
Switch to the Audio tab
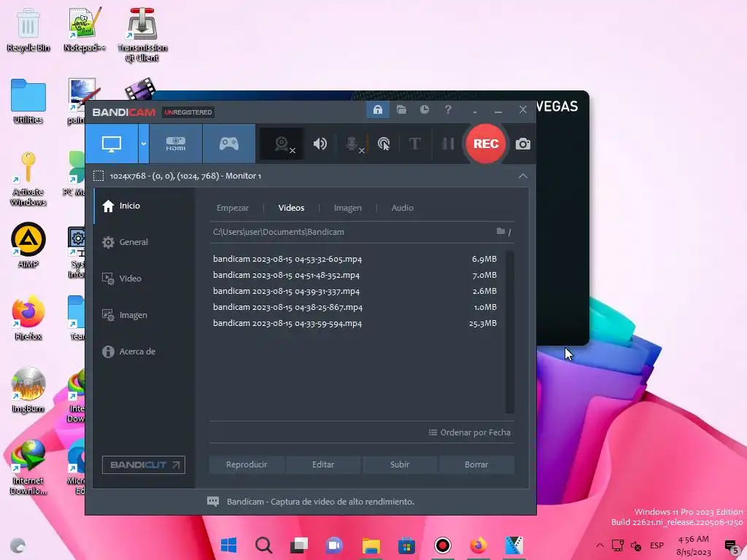(x=402, y=208)
